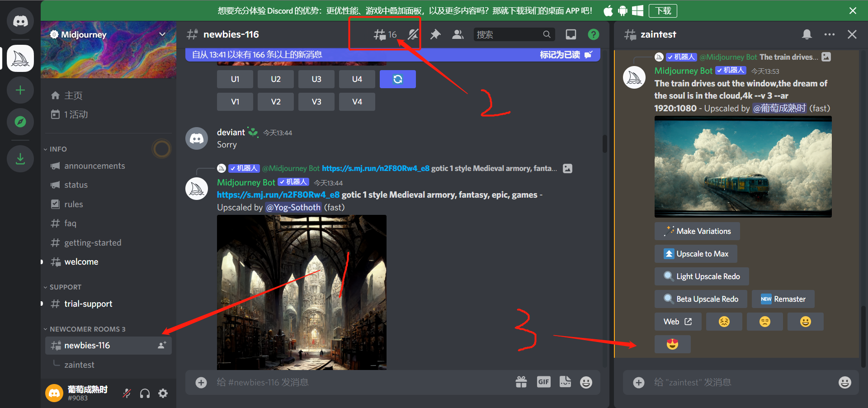Unmute microphone in user panel

127,394
